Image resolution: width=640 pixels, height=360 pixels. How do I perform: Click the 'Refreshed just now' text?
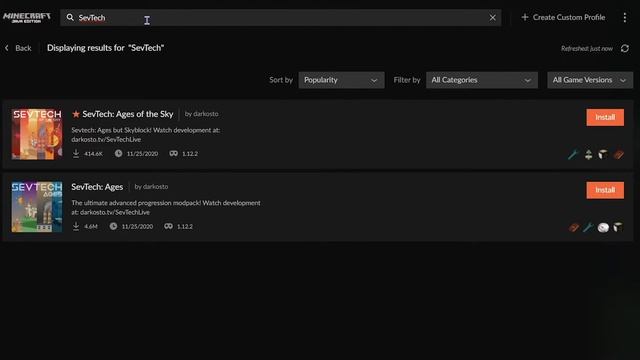click(x=587, y=49)
